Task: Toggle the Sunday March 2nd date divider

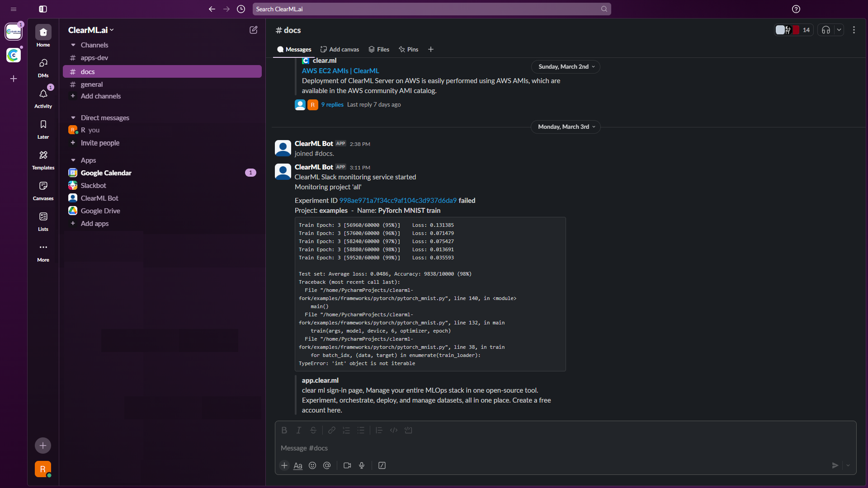Action: click(566, 66)
